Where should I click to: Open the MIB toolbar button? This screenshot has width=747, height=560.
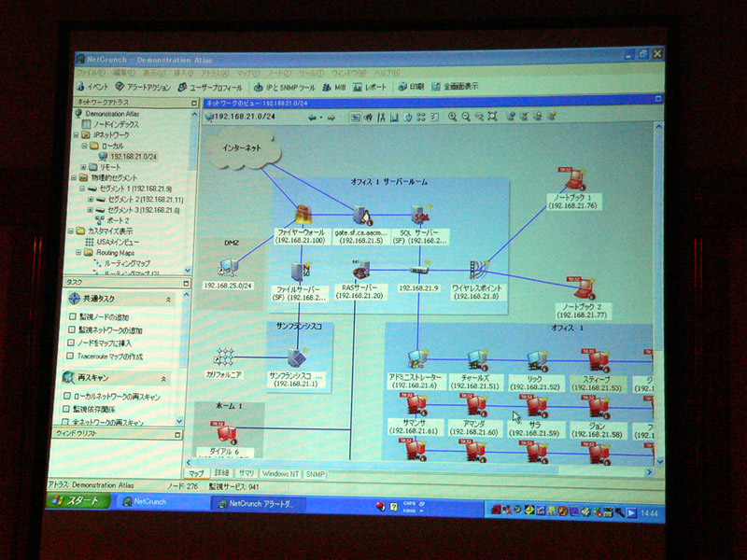coord(334,88)
